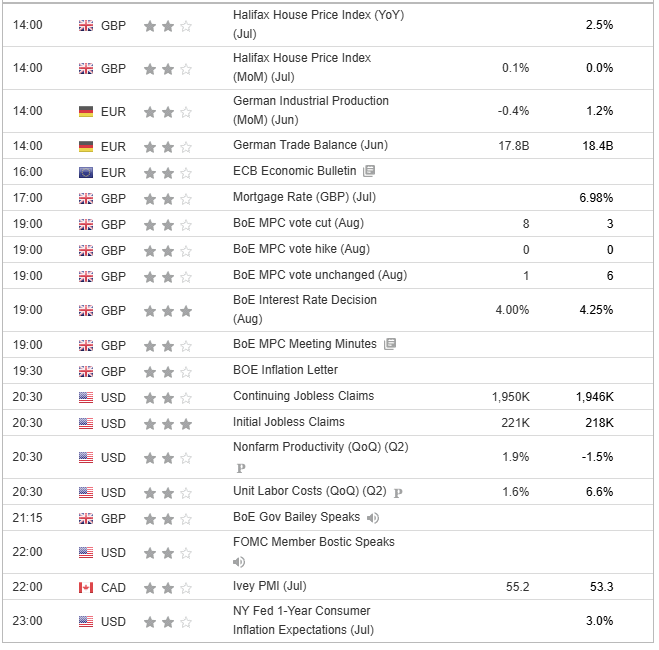Click the US flag in the Initial Jobless Claims row
This screenshot has height=650, width=659.
[x=86, y=423]
